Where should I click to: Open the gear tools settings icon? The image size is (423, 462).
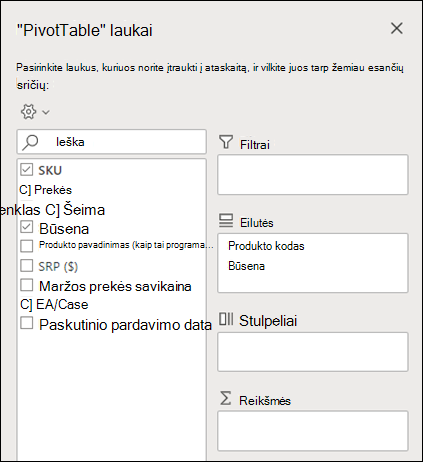tap(28, 112)
